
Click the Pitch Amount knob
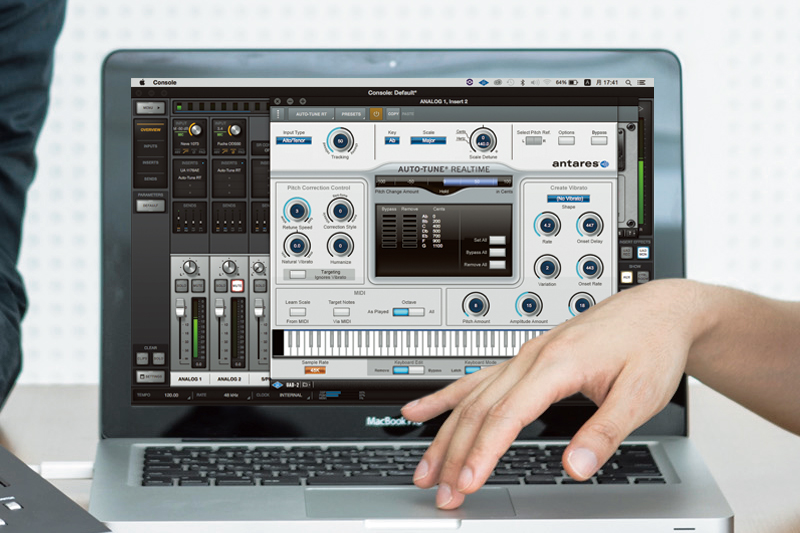pyautogui.click(x=476, y=306)
